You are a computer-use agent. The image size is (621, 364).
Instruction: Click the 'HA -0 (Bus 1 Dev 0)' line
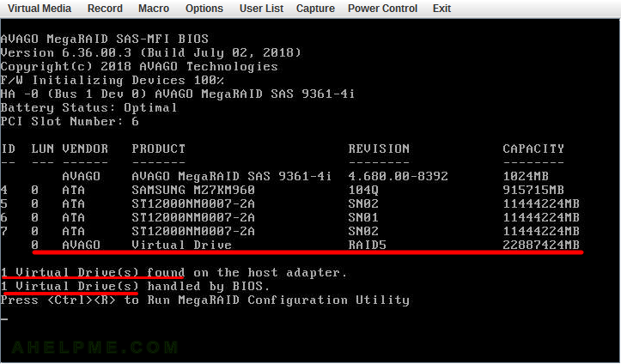coord(178,94)
